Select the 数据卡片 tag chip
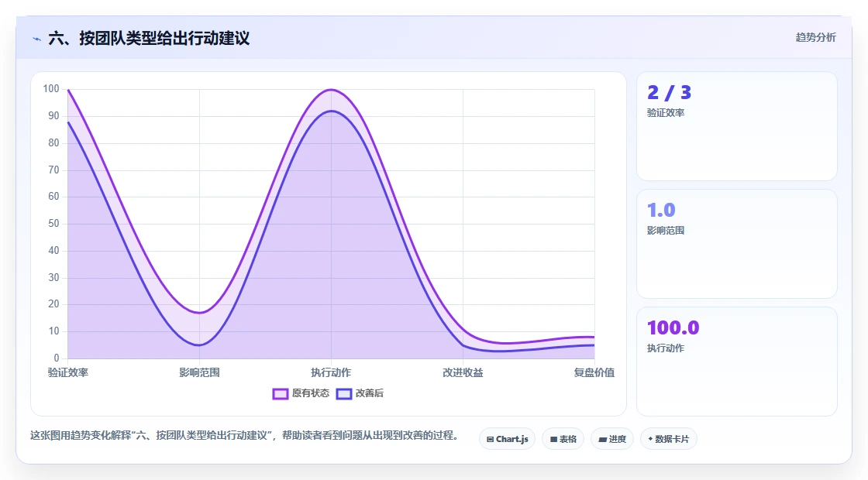868x480 pixels. (669, 439)
